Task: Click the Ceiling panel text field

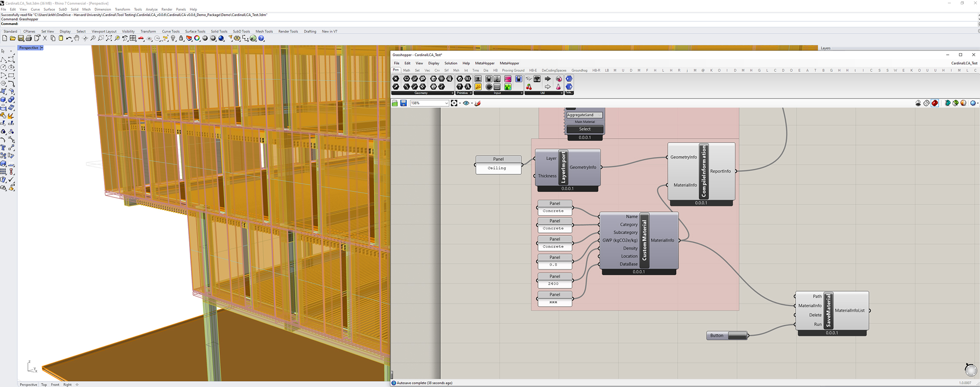Action: point(498,168)
